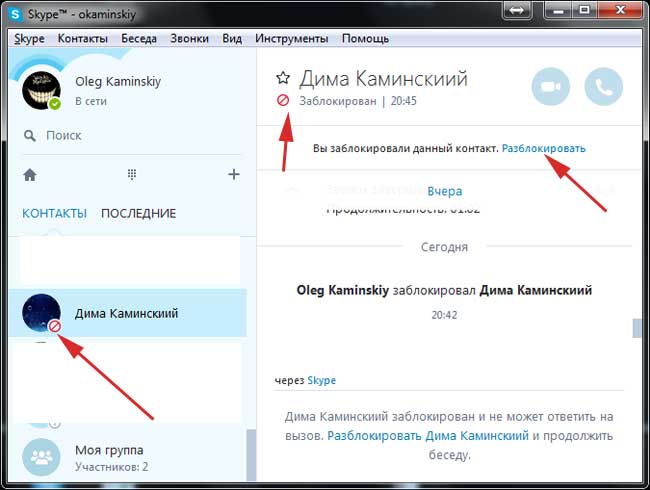Add Дима Каминский to favorites with star
Viewport: 650px width, 490px height.
pos(283,79)
